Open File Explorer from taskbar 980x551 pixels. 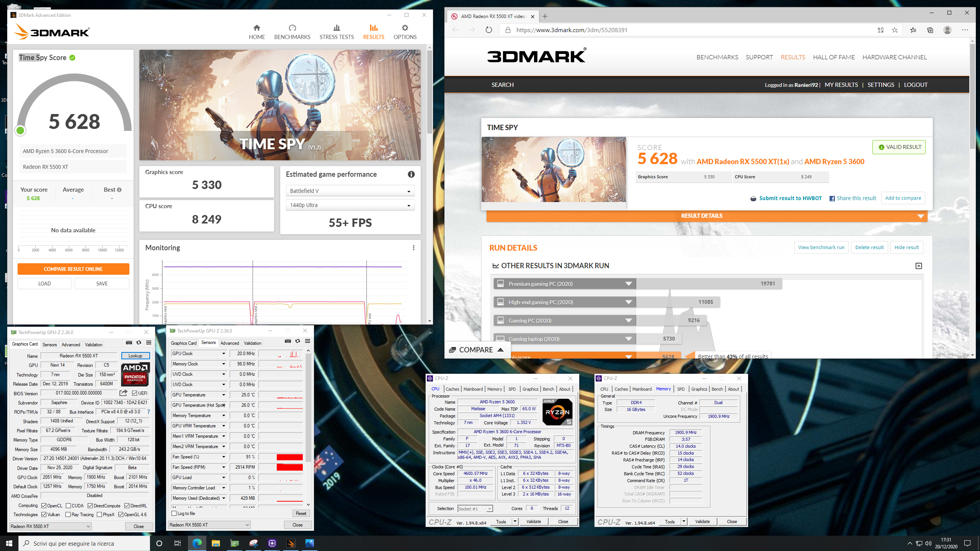coord(216,543)
